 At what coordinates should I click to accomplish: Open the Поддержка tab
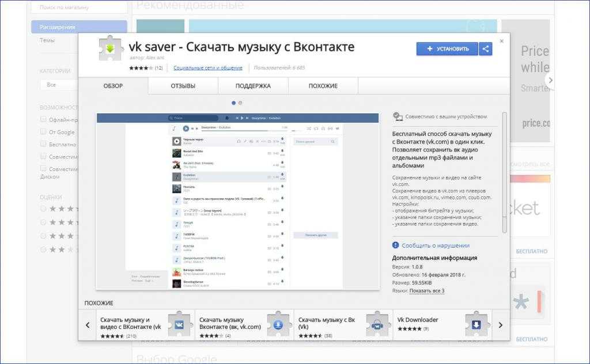[x=253, y=86]
